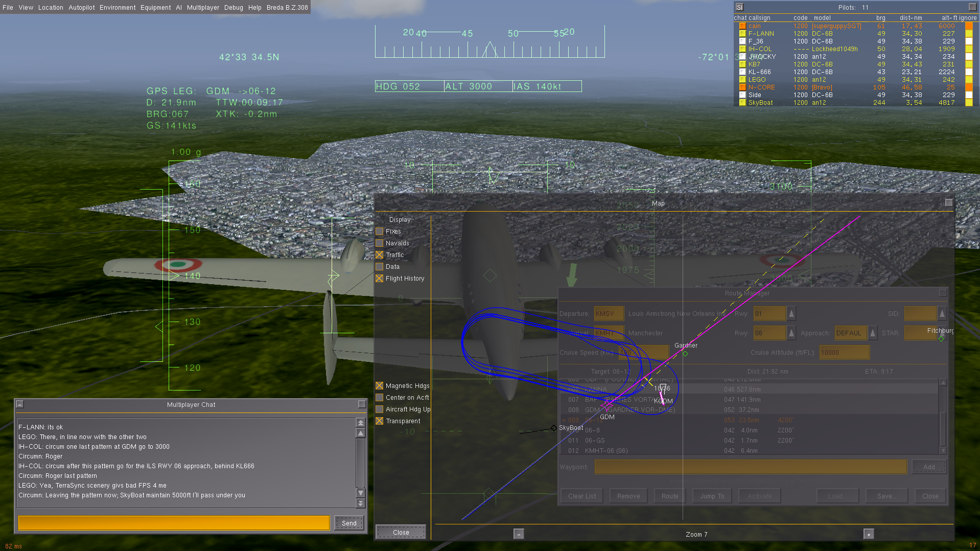The image size is (980, 551).
Task: Click Route Manager top-right box
Action: point(943,293)
